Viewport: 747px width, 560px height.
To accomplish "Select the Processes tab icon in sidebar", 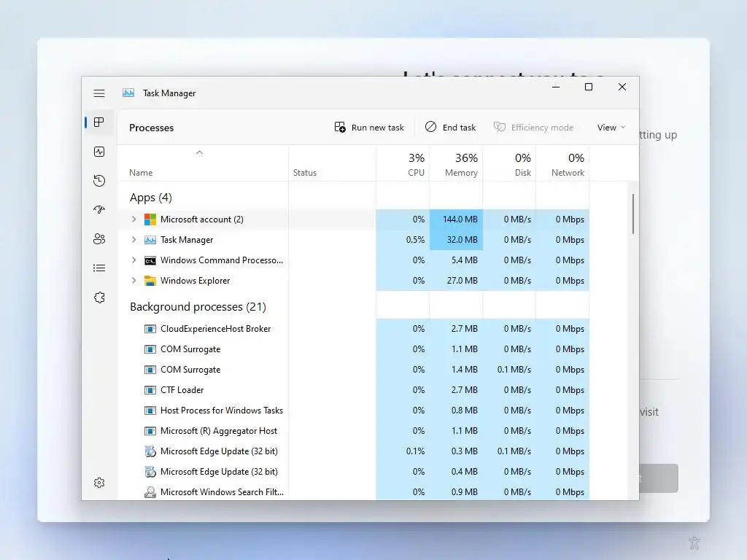I will 99,122.
